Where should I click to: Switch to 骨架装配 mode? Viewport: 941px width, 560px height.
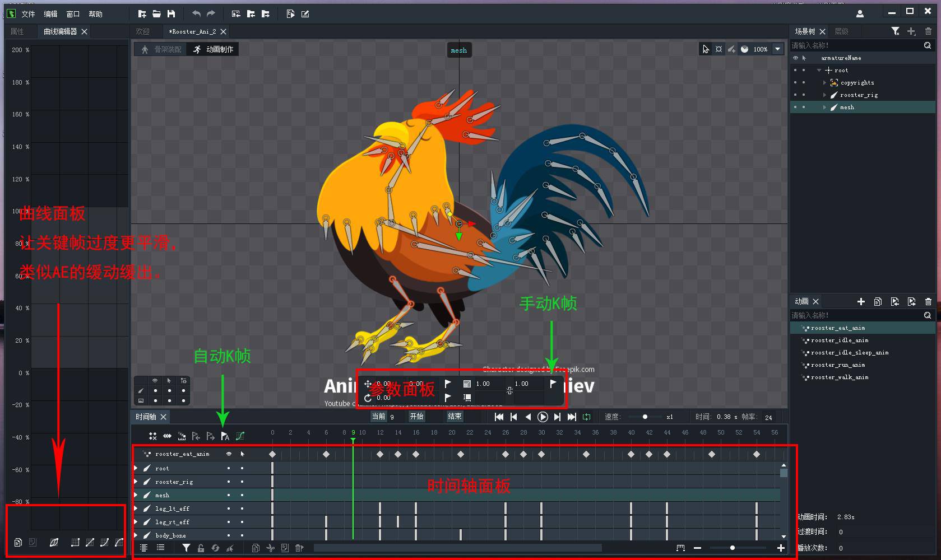click(x=161, y=49)
